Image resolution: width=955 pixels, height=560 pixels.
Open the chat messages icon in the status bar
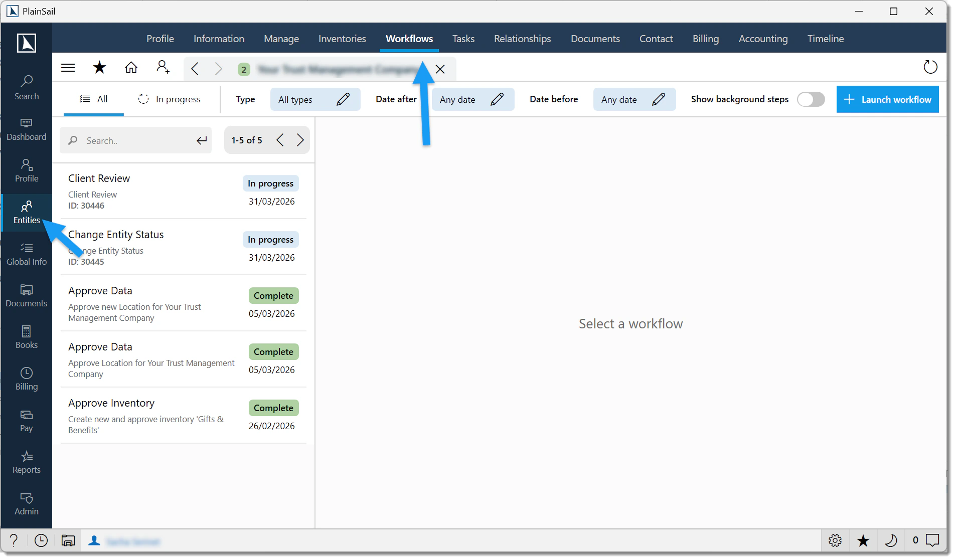pyautogui.click(x=932, y=540)
